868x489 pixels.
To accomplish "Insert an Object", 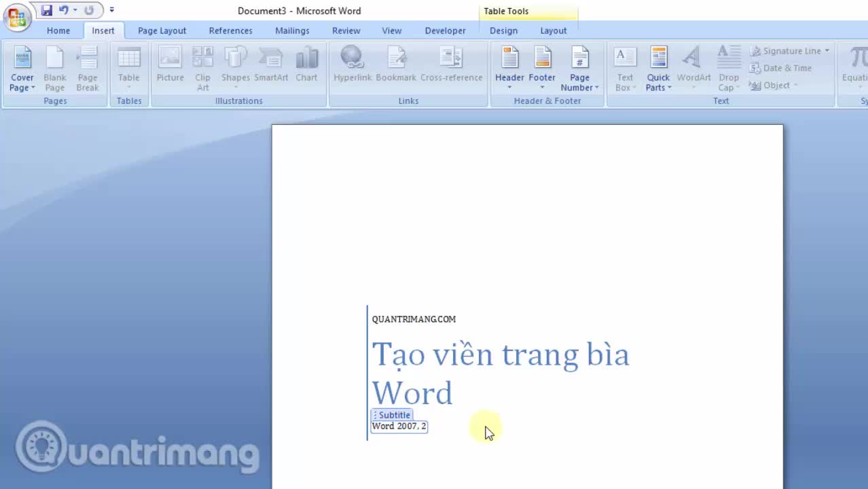I will (770, 85).
